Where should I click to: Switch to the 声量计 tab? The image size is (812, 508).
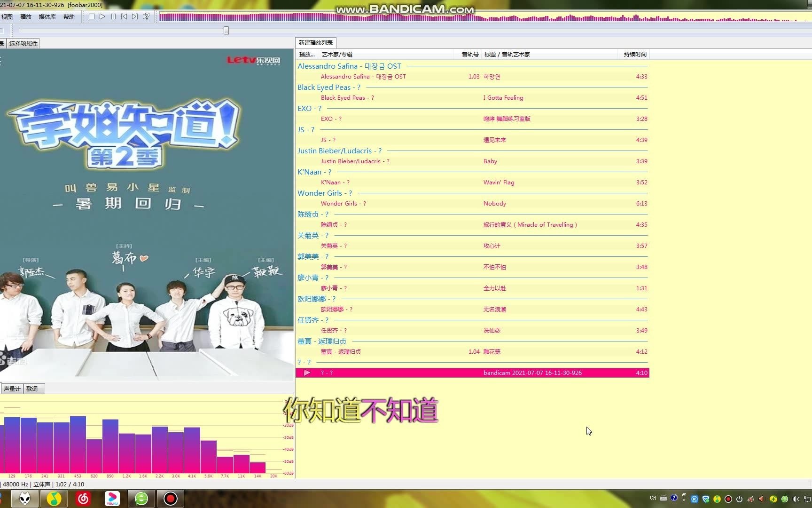pyautogui.click(x=12, y=389)
